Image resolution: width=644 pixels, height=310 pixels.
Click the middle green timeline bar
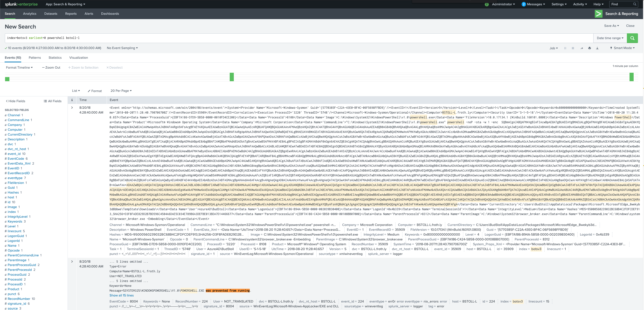[x=232, y=77]
